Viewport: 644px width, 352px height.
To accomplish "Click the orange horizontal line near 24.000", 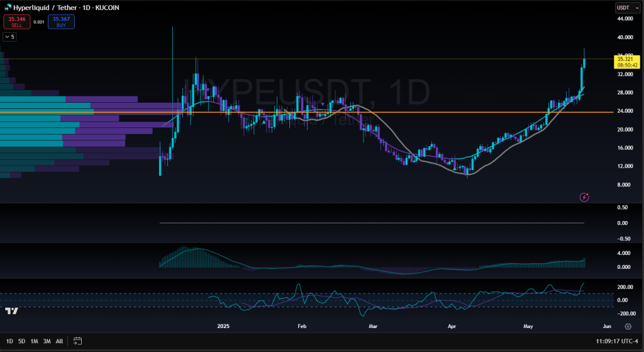I will [306, 112].
